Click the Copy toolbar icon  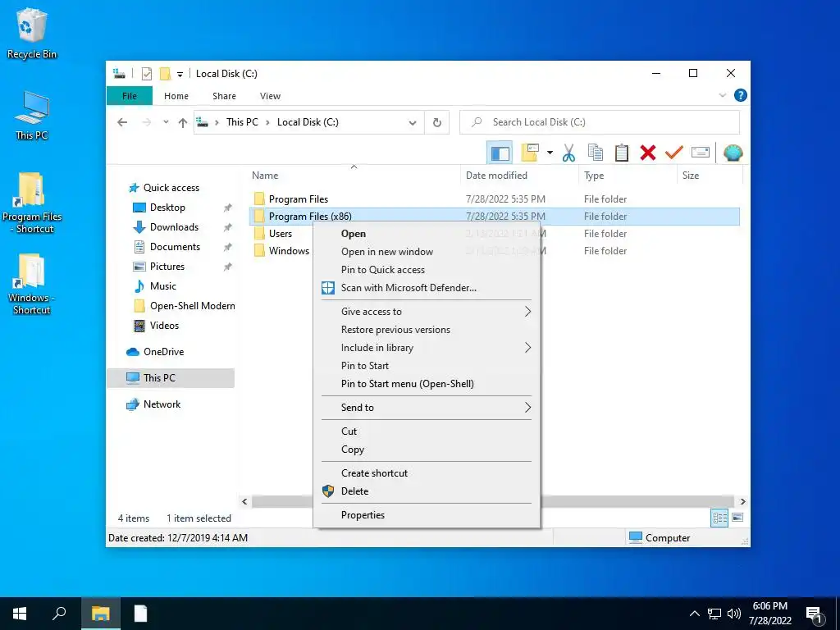pos(596,153)
